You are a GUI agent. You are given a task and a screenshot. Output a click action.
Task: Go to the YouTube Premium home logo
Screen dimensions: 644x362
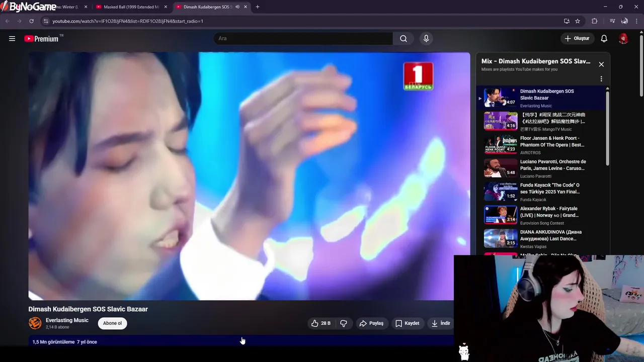[41, 39]
